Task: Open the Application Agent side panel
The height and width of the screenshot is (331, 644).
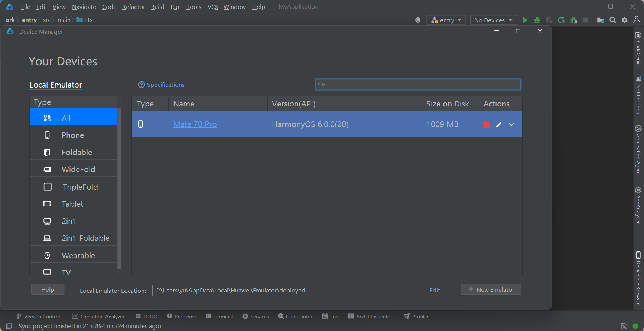Action: [638, 150]
